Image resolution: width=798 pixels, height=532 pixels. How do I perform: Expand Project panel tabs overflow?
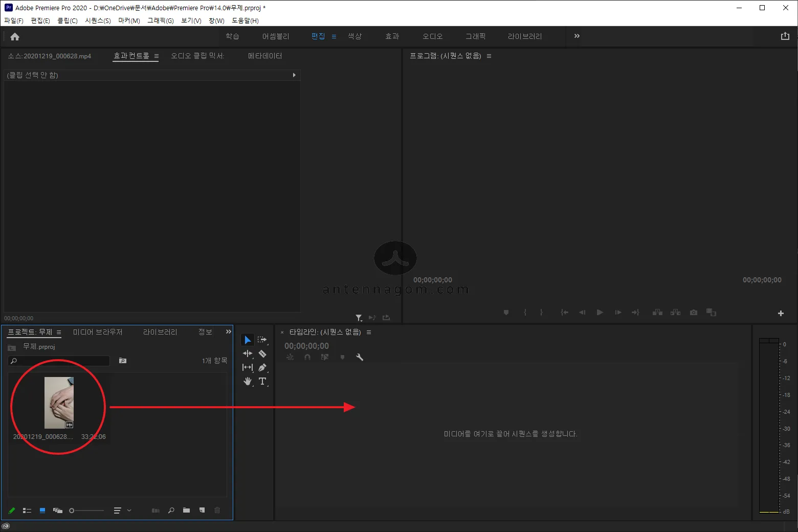(x=229, y=332)
